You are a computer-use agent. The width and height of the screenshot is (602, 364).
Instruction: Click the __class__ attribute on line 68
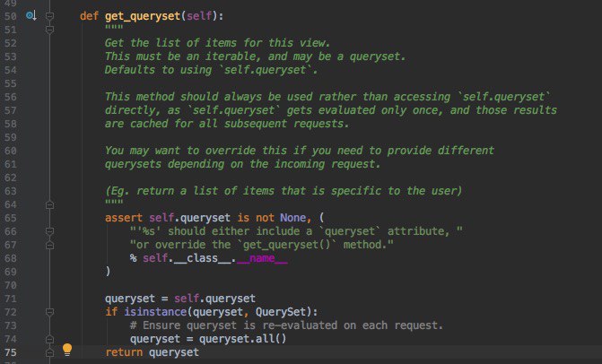coord(202,258)
